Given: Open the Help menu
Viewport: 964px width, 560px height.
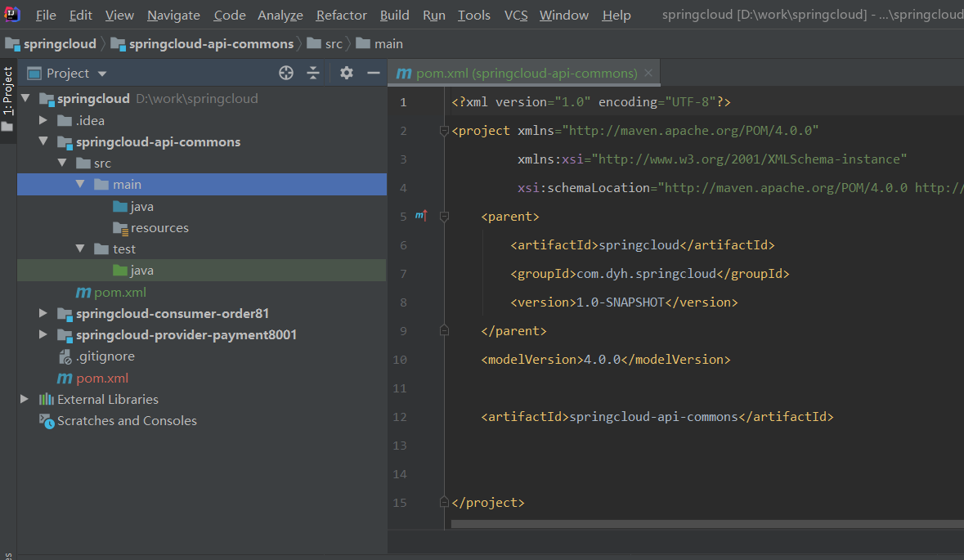Looking at the screenshot, I should click(x=617, y=15).
